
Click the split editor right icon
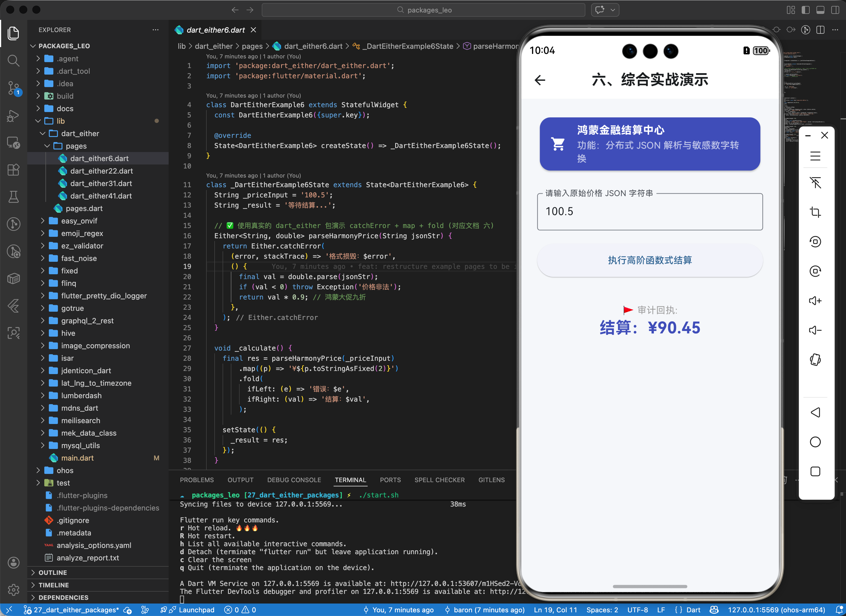[x=820, y=30]
